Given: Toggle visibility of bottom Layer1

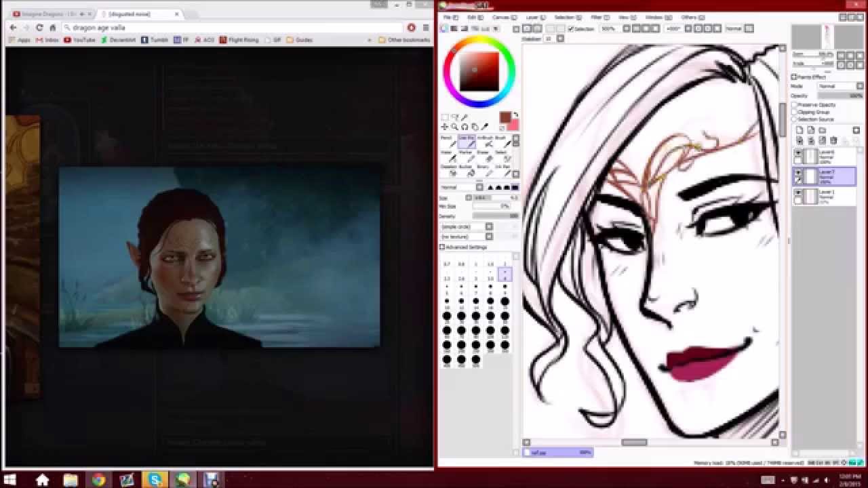Looking at the screenshot, I should [x=798, y=193].
